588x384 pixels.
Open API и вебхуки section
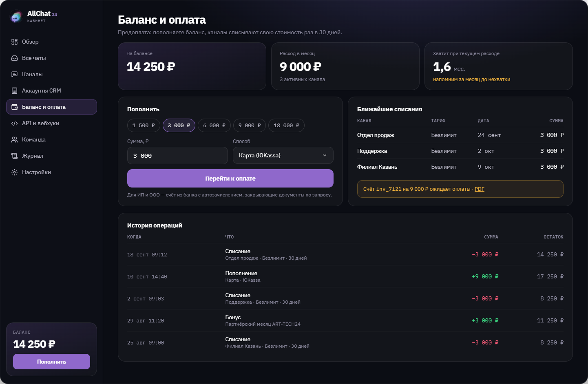[51, 123]
